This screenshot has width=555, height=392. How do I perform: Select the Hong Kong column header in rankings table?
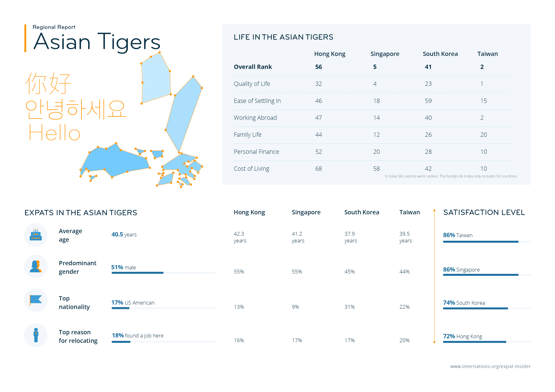pos(329,54)
